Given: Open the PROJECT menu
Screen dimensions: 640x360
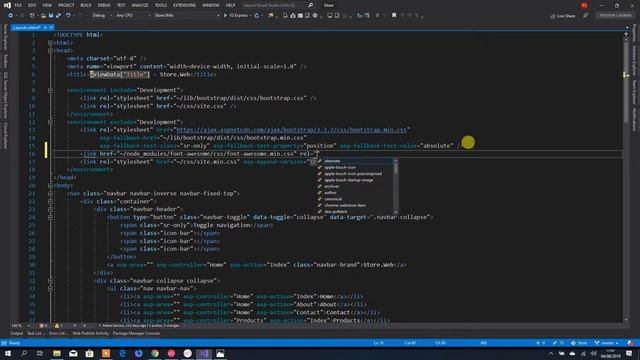Looking at the screenshot, I should (66, 5).
